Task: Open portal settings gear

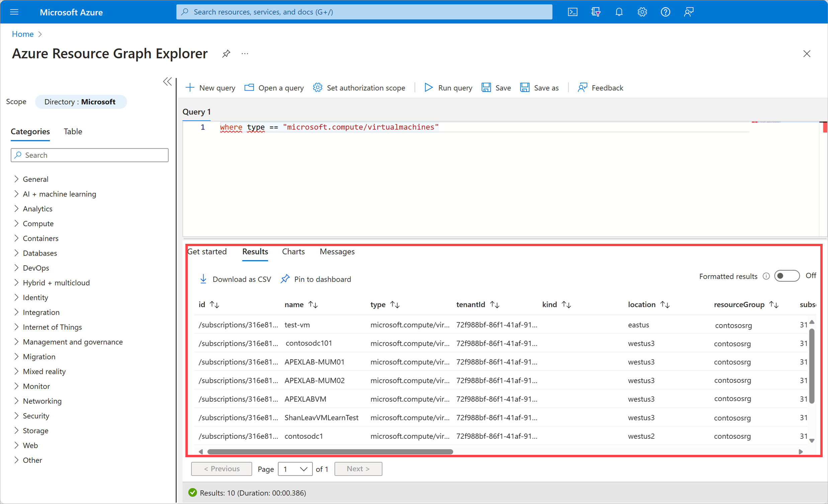Action: coord(642,12)
